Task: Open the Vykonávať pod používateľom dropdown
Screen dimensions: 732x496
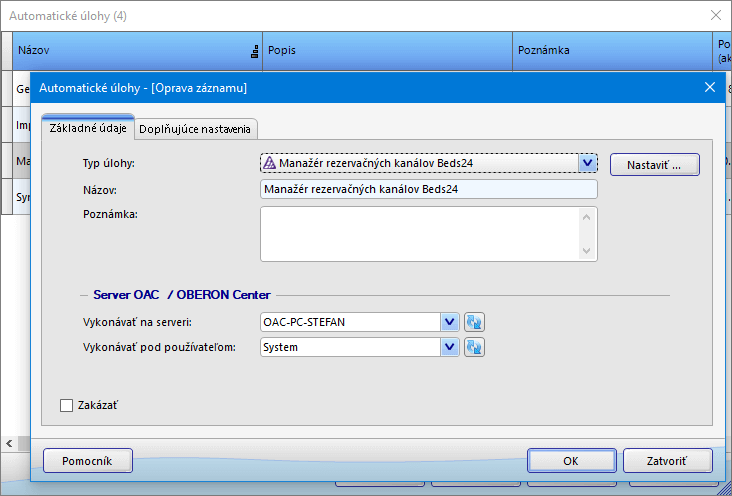Action: coord(450,347)
